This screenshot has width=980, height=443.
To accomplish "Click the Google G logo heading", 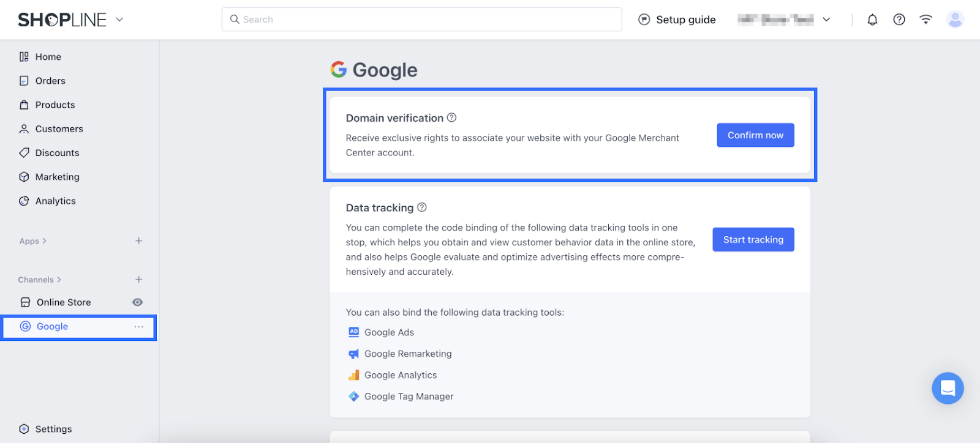I will (339, 69).
